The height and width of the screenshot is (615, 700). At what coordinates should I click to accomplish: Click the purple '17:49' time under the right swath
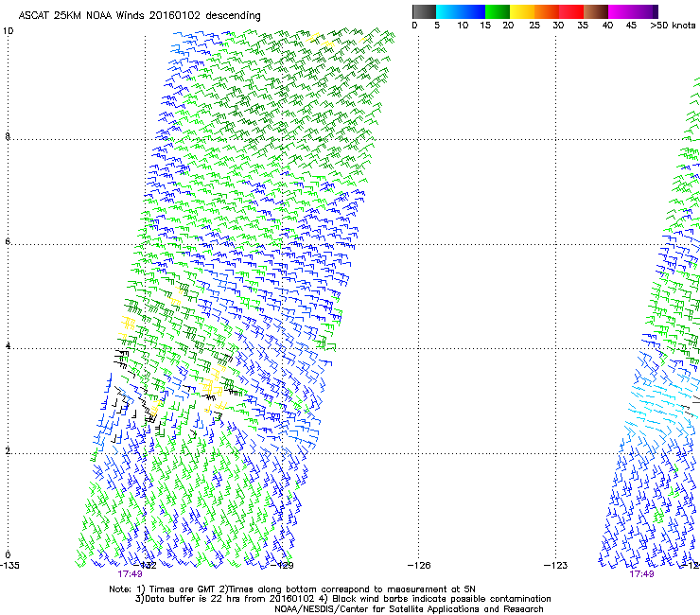(641, 574)
